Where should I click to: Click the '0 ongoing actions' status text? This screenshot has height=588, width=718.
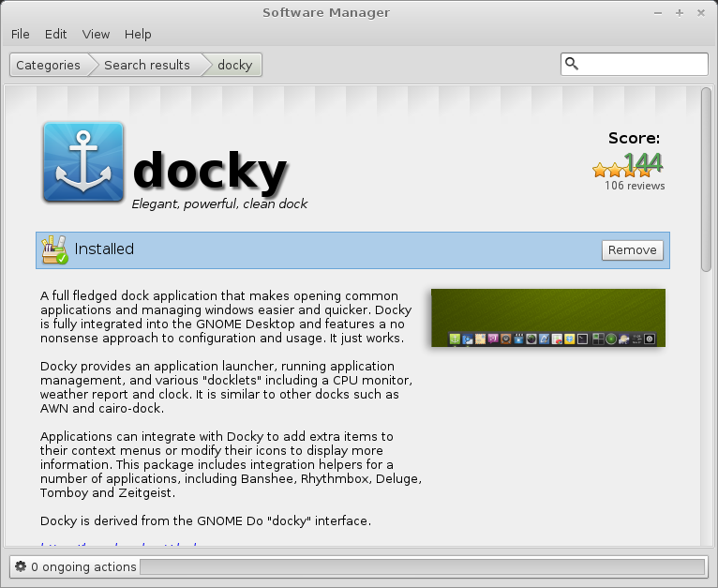click(x=83, y=567)
